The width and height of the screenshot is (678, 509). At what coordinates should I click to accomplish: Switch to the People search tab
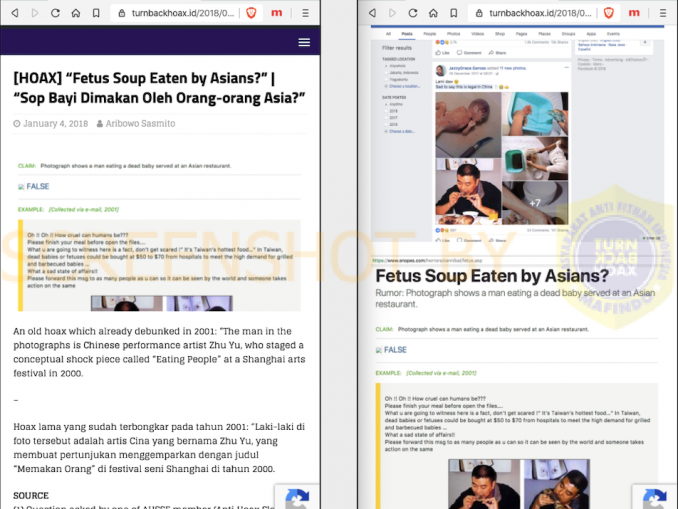pos(429,34)
